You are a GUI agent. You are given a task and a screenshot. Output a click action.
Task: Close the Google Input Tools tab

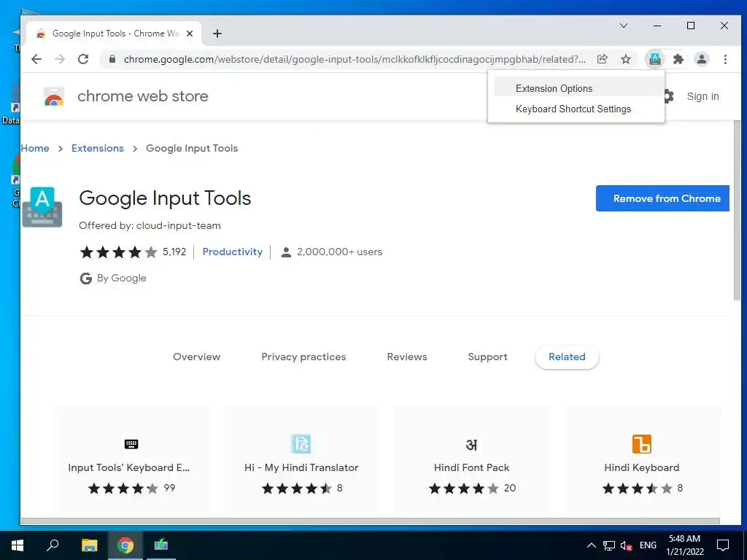coord(190,34)
